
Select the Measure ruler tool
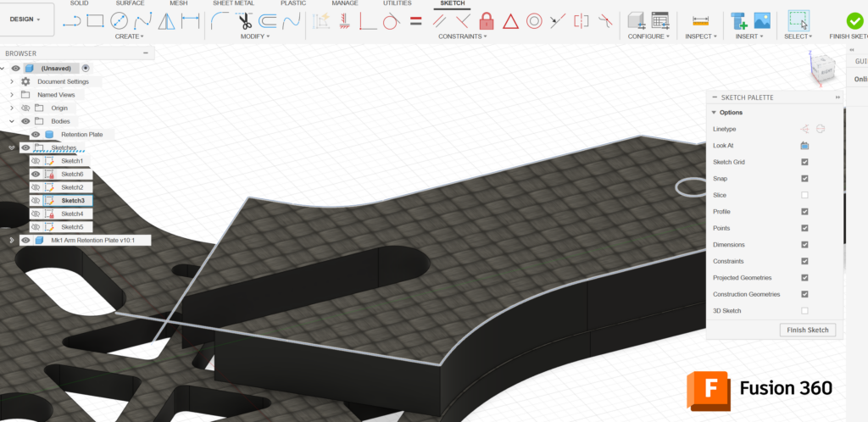coord(701,21)
